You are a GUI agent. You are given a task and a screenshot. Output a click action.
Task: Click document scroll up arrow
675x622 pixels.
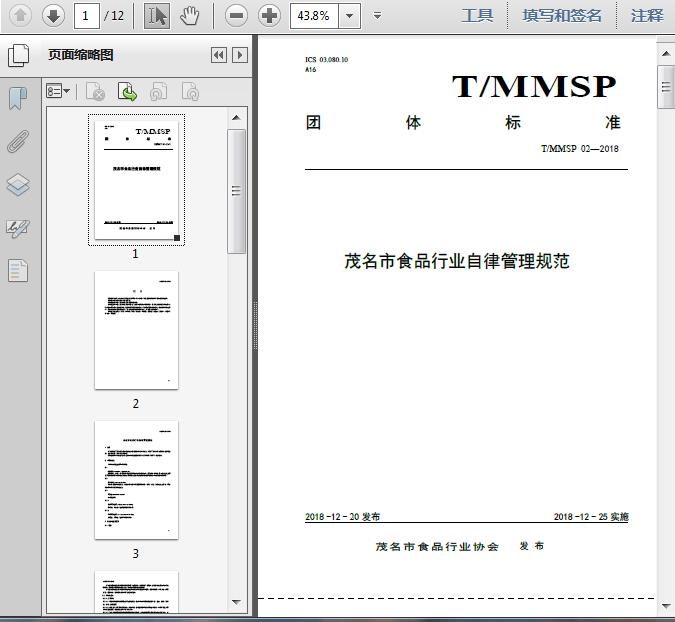[x=666, y=54]
